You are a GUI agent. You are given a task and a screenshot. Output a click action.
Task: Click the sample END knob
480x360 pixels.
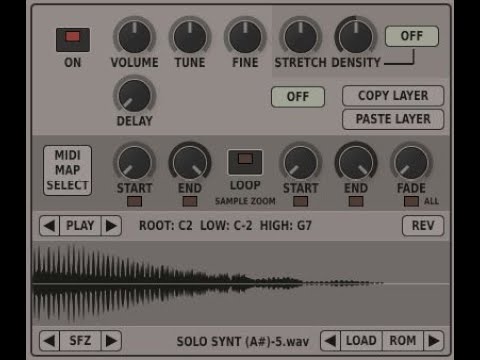190,163
